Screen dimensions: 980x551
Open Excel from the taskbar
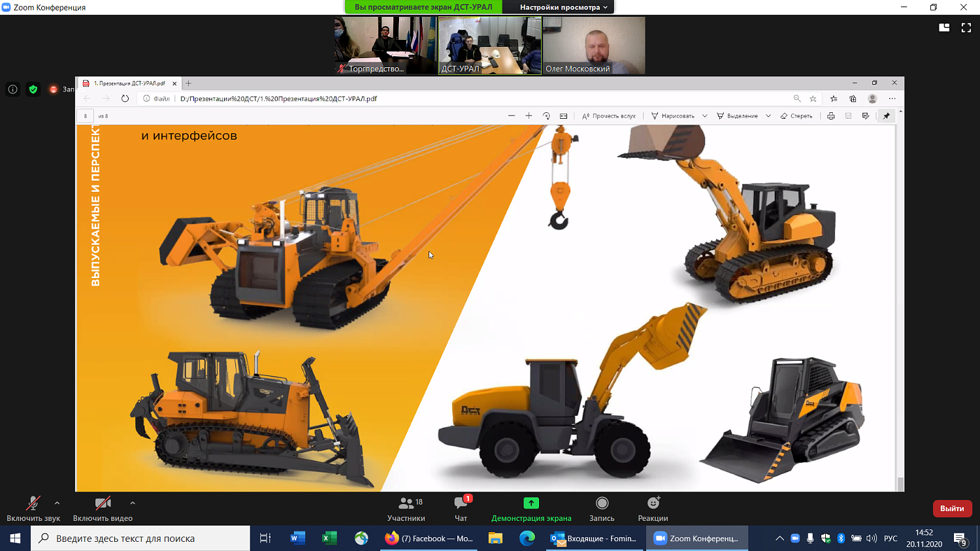tap(329, 538)
